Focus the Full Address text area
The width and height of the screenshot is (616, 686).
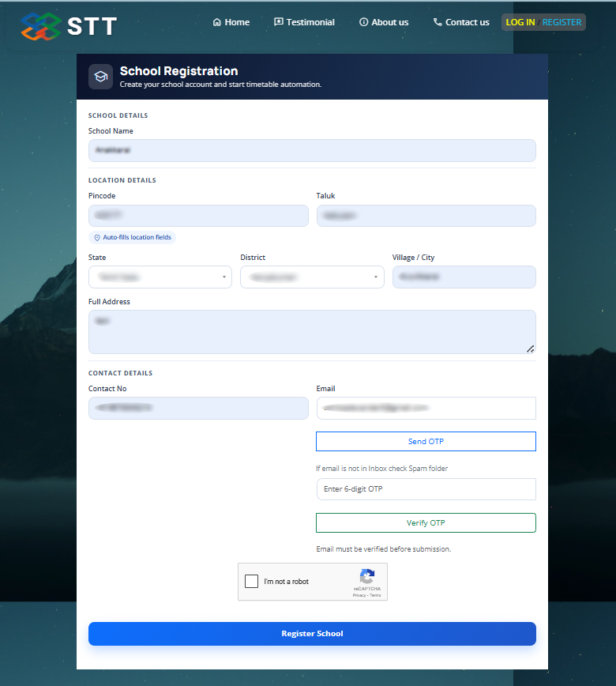point(312,332)
